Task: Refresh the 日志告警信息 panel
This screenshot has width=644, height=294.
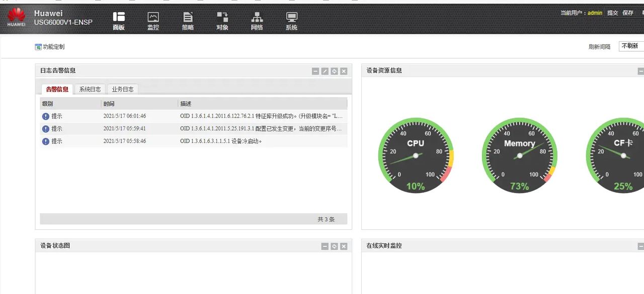Action: click(x=334, y=71)
